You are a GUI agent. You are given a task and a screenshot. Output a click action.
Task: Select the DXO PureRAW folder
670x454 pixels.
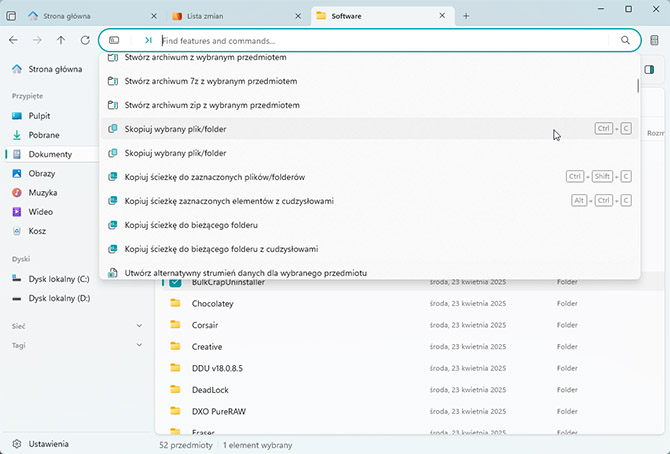point(410,411)
